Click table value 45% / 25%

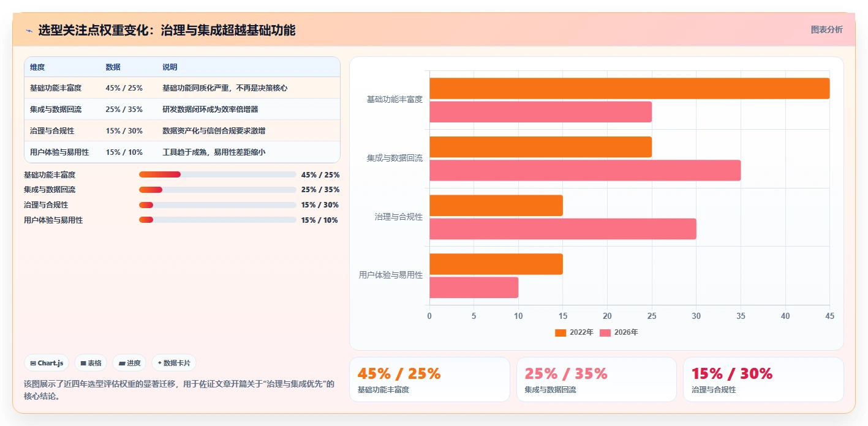pyautogui.click(x=124, y=88)
